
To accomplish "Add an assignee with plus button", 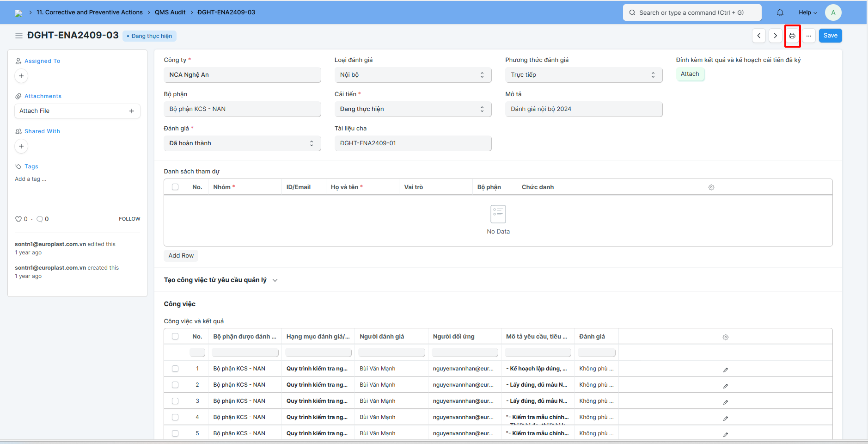I will [x=21, y=76].
